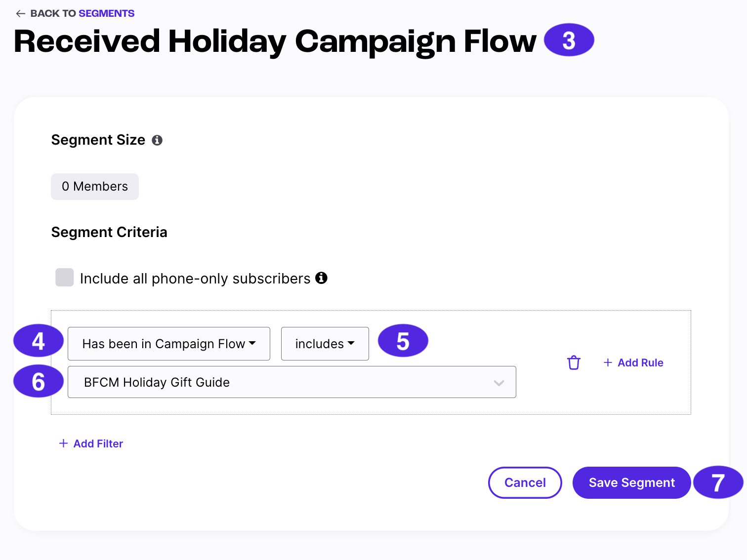Open the SEGMENTS link
The image size is (747, 560).
click(106, 13)
